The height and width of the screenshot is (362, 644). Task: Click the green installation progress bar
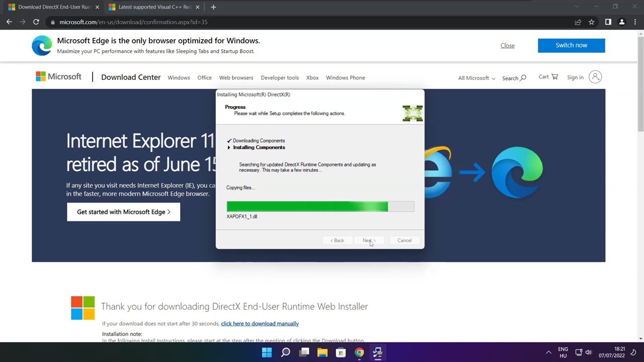[x=320, y=206]
